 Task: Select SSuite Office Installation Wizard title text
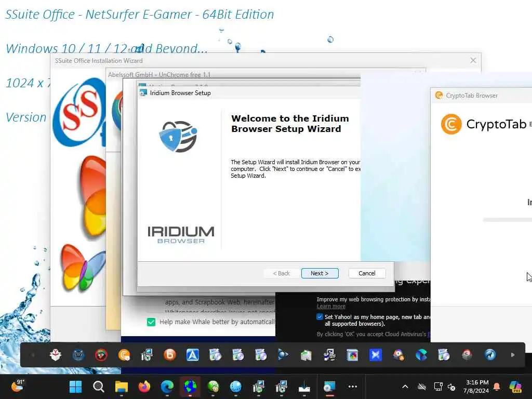pyautogui.click(x=99, y=61)
